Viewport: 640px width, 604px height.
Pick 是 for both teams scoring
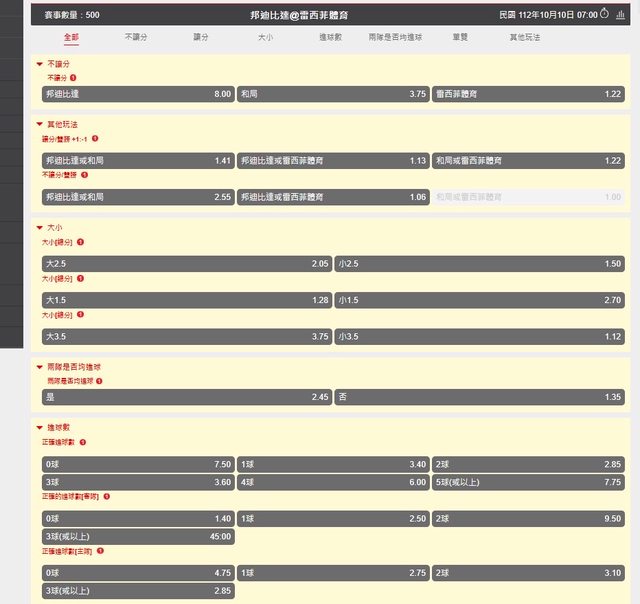coord(186,397)
